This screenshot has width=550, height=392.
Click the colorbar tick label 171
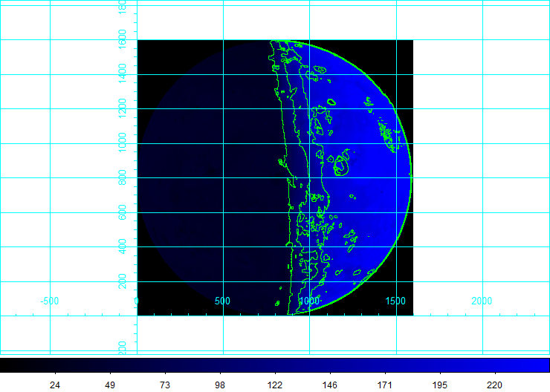(x=384, y=385)
